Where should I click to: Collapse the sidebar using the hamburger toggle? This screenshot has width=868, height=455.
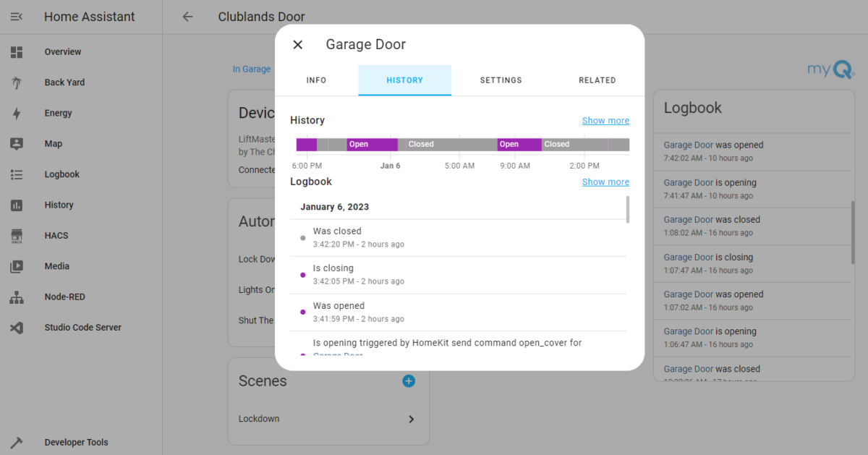pyautogui.click(x=16, y=16)
